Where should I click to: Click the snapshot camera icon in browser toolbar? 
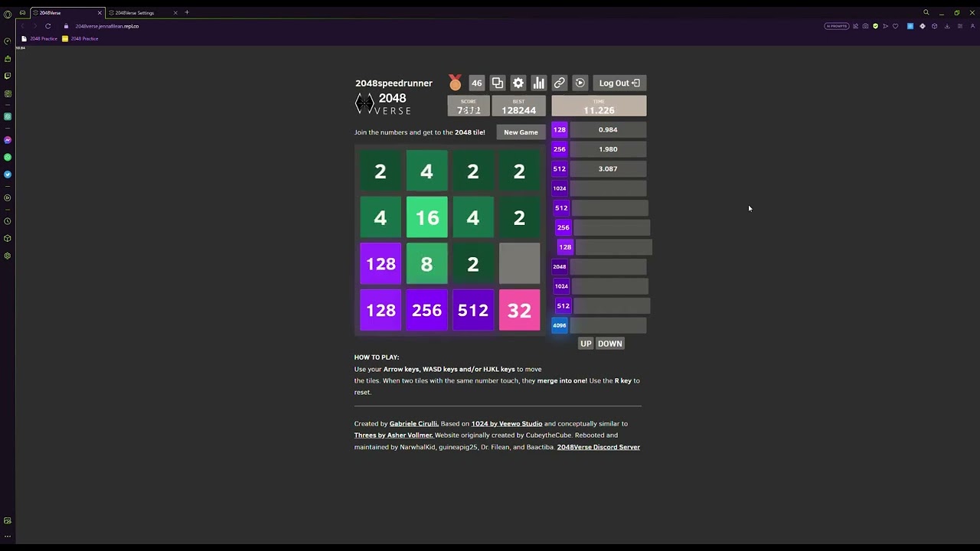pos(866,26)
